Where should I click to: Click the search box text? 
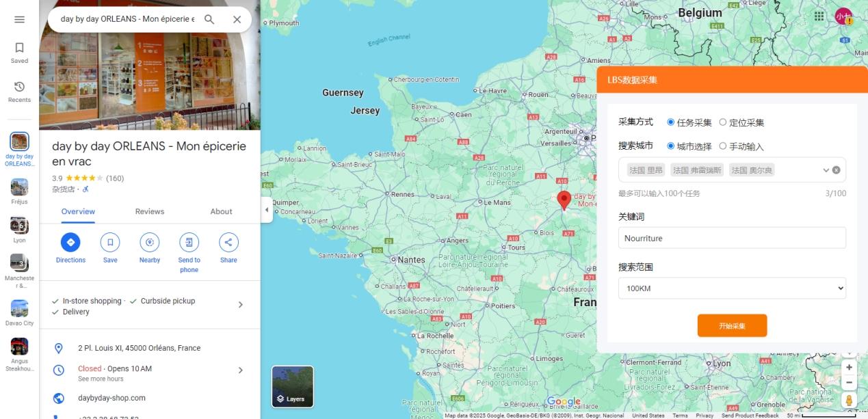[x=127, y=19]
